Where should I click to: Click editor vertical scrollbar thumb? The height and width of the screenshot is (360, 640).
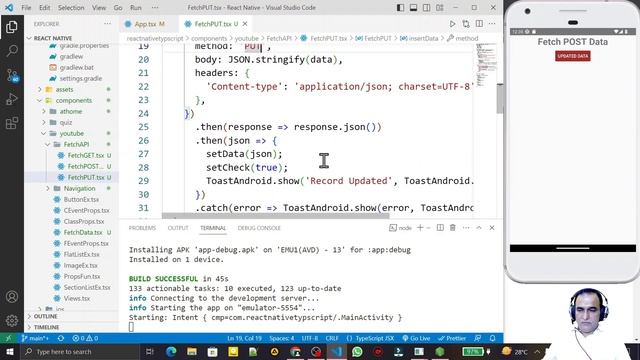coord(500,98)
